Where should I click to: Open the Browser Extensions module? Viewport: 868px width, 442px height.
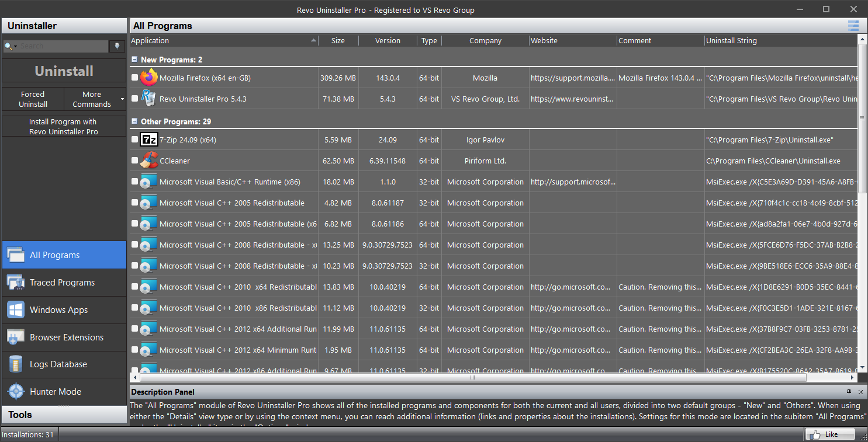pyautogui.click(x=64, y=337)
